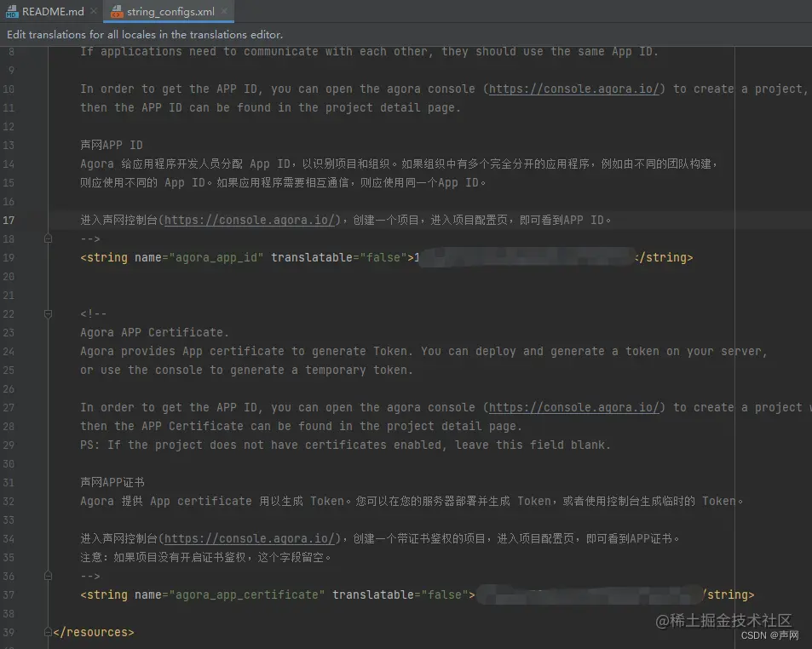Click the blurred certificate value on line 37
The height and width of the screenshot is (649, 812).
(x=590, y=594)
